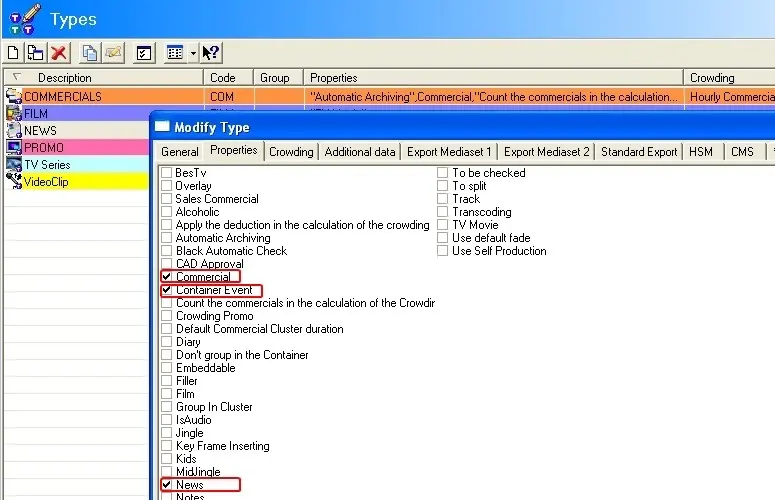
Task: Switch to the Crowding tab
Action: [x=291, y=152]
